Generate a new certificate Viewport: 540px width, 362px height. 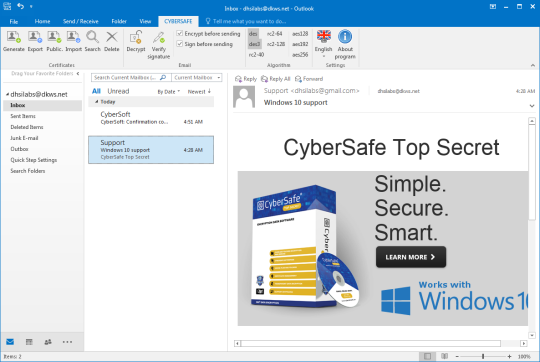[14, 41]
